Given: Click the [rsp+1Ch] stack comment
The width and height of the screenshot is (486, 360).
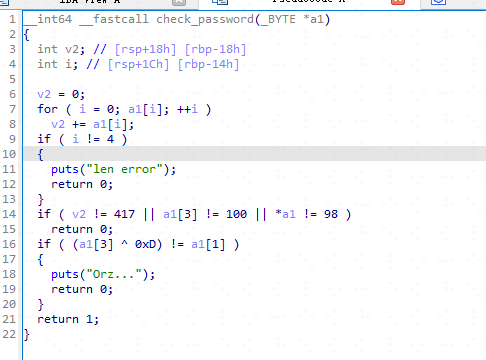Looking at the screenshot, I should tap(138, 64).
